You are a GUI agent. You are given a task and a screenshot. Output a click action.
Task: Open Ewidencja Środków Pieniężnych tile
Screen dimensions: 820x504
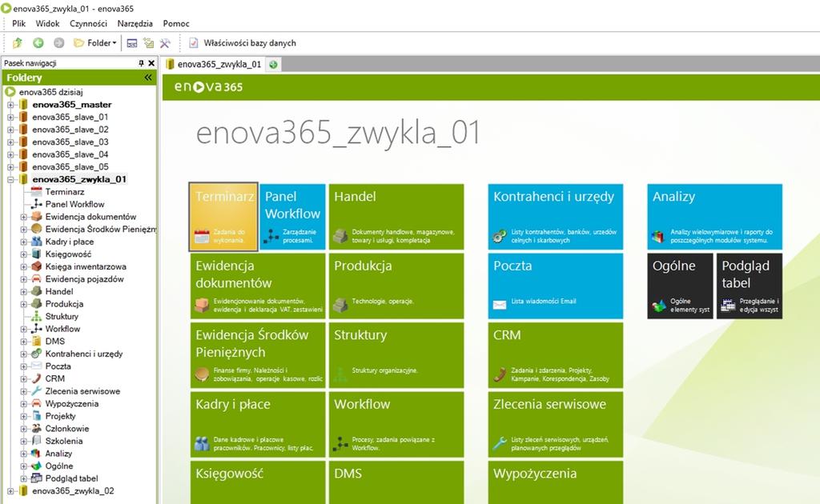(x=258, y=355)
